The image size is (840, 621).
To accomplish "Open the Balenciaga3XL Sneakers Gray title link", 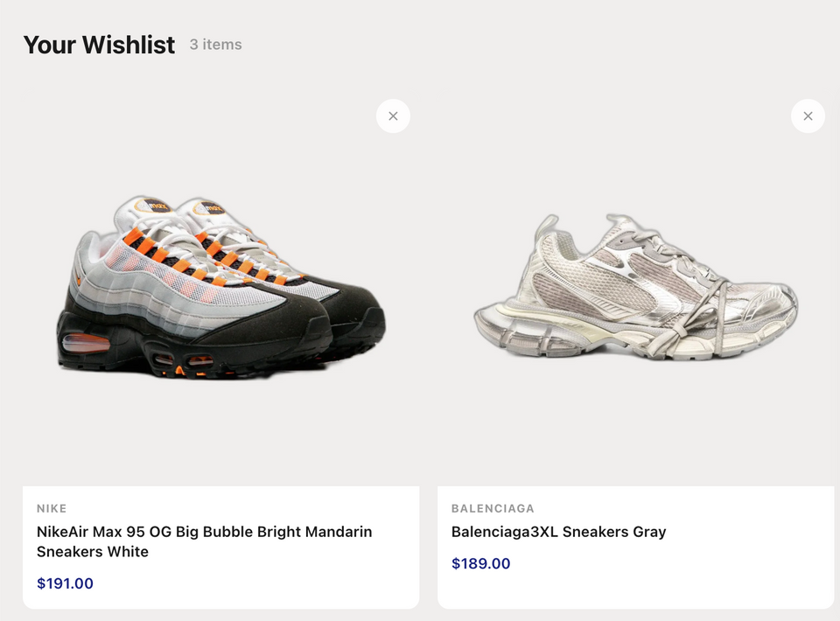I will click(558, 532).
